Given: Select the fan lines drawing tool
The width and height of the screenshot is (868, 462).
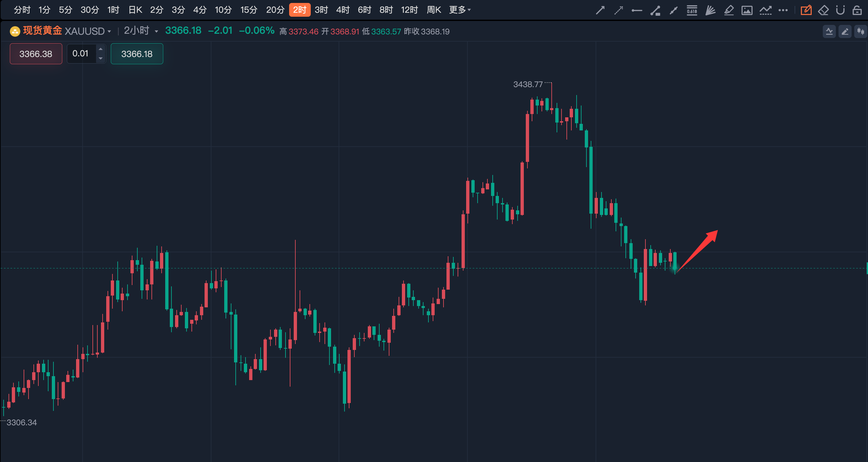Looking at the screenshot, I should click(x=710, y=10).
